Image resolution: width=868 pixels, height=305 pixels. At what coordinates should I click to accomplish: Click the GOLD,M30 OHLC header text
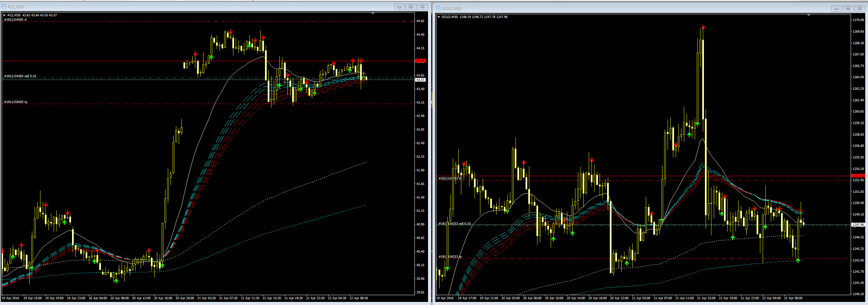pos(475,17)
